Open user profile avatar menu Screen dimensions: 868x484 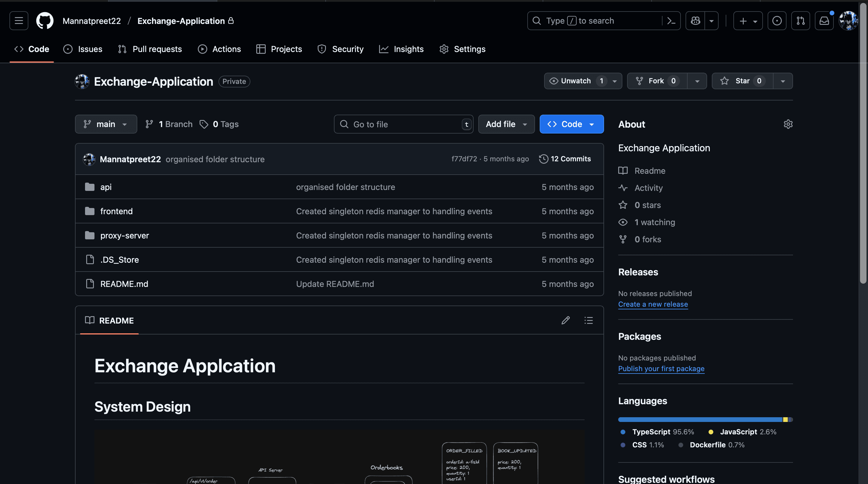(848, 21)
